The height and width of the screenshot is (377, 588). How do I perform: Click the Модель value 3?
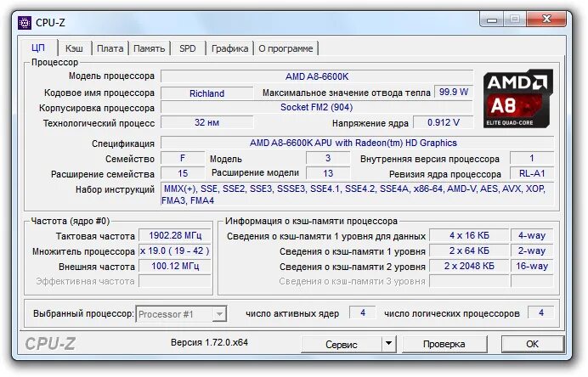click(x=328, y=158)
